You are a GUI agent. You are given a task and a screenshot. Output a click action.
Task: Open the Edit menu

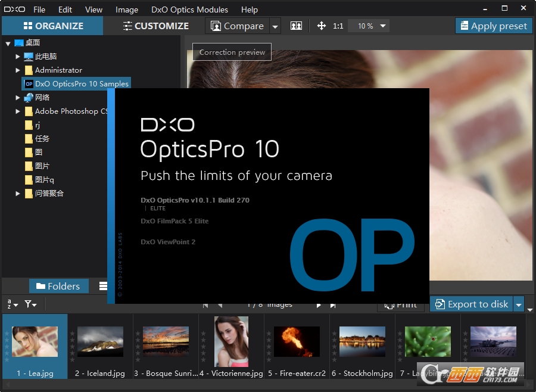point(65,10)
